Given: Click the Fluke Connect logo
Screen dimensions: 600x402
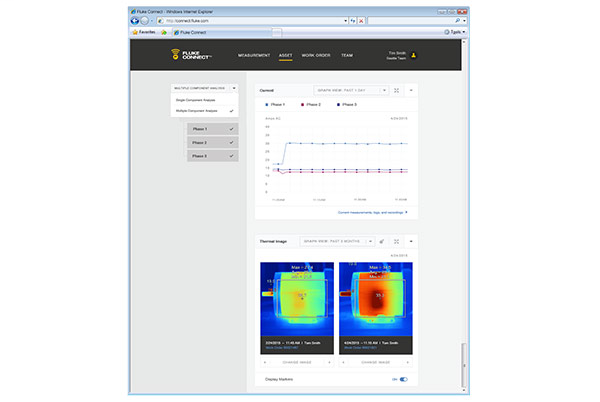Looking at the screenshot, I should pyautogui.click(x=191, y=55).
